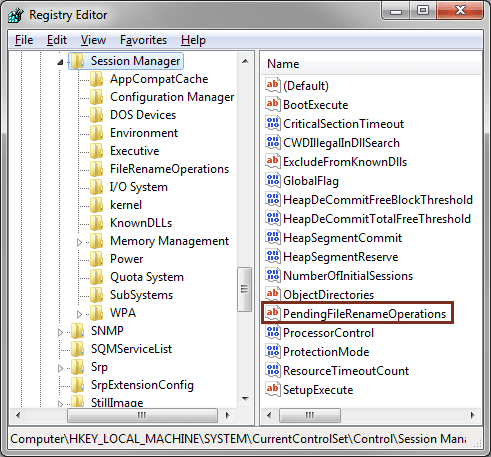The image size is (491, 457).
Task: Click the tree pane scroll up arrow
Action: 245,61
